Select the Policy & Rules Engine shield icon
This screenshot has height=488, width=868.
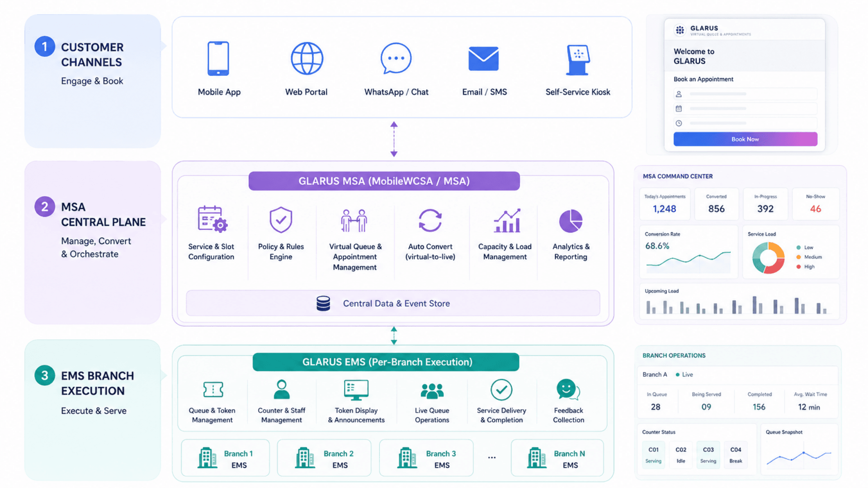[x=281, y=220]
